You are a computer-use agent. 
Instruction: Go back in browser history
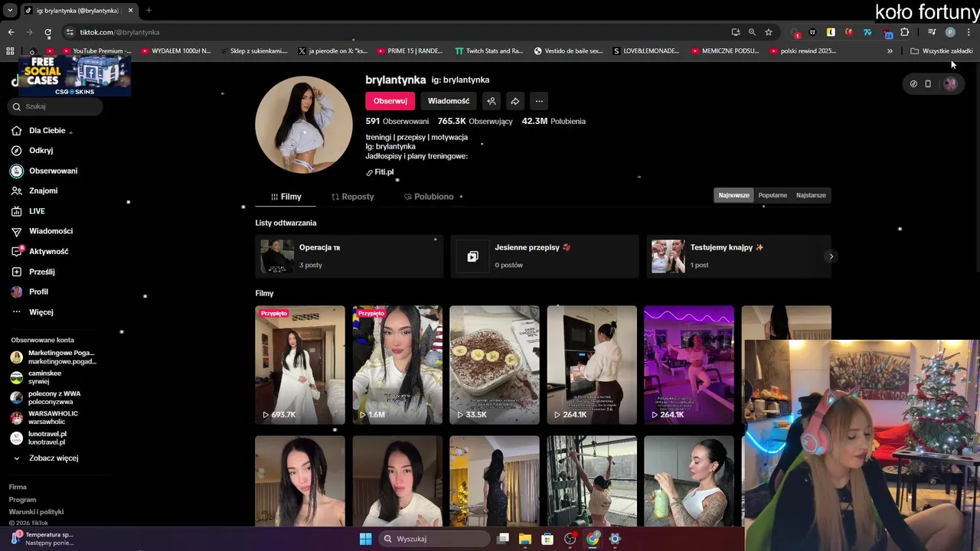click(11, 32)
